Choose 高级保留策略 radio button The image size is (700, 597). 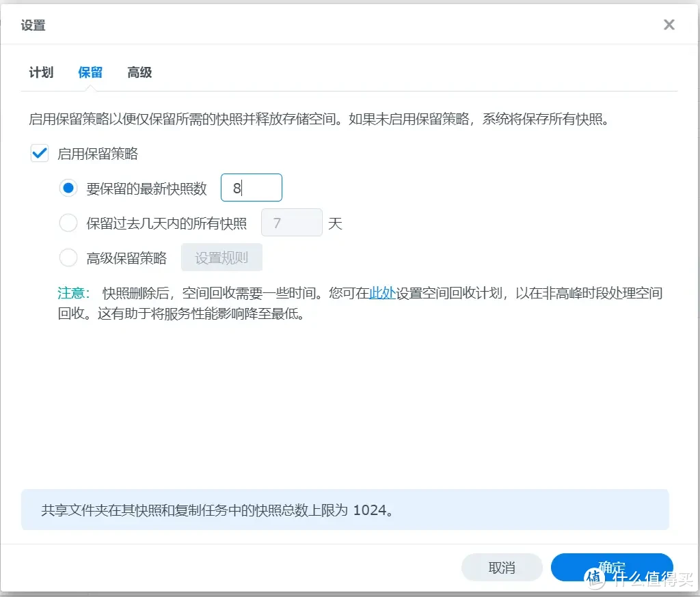point(68,258)
